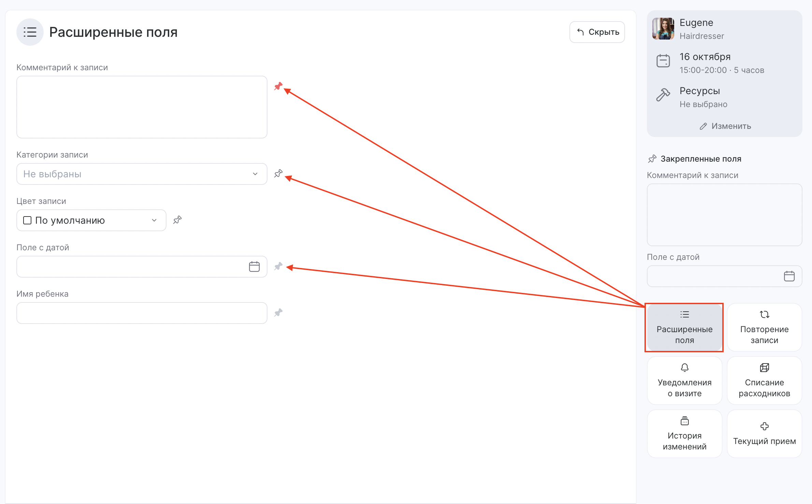
Task: Pin the Категории записи field
Action: point(278,174)
